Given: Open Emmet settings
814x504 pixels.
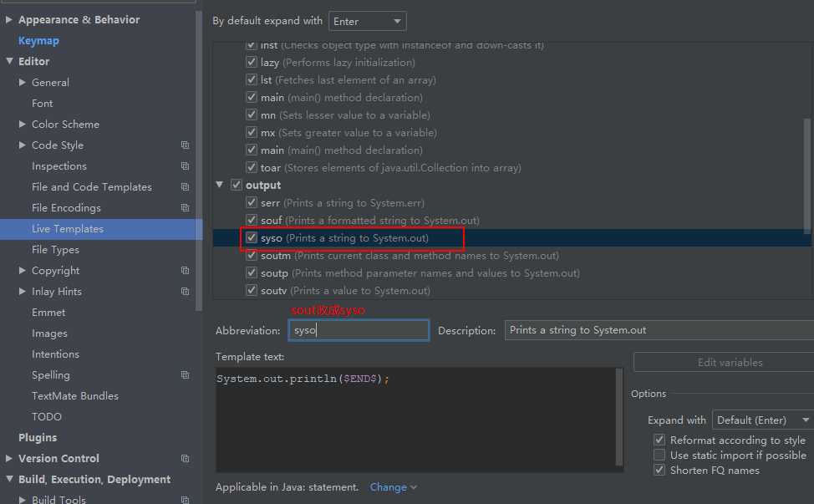Looking at the screenshot, I should (48, 313).
